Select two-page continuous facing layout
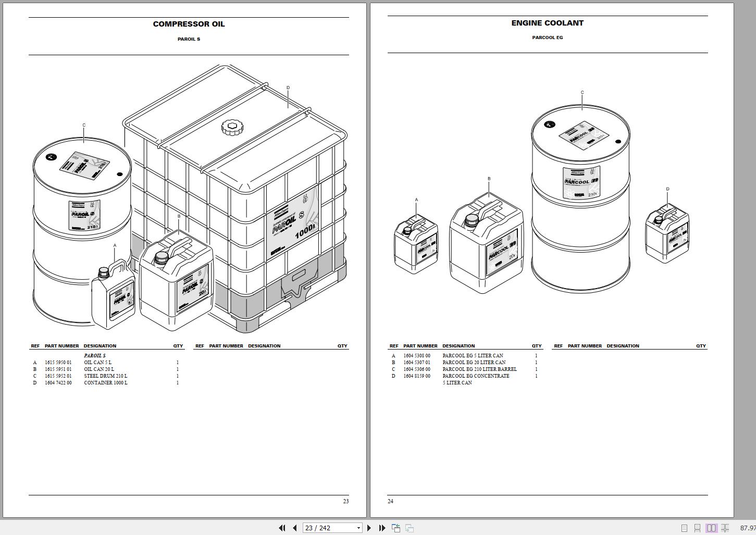Viewport: 756px width, 535px height. click(x=725, y=528)
